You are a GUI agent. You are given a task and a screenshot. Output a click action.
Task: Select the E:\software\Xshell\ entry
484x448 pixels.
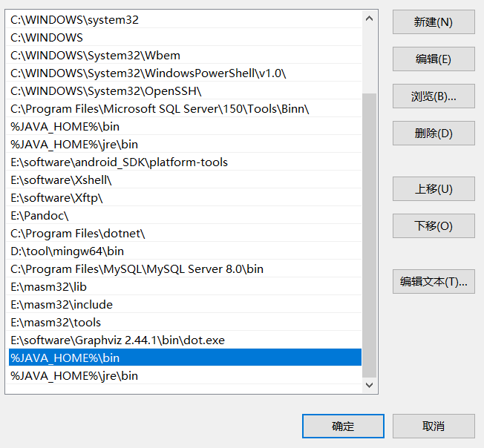pos(185,180)
